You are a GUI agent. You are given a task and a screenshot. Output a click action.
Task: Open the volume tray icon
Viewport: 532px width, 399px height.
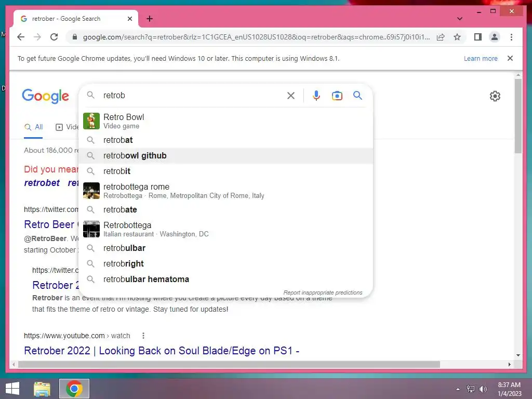pyautogui.click(x=483, y=389)
